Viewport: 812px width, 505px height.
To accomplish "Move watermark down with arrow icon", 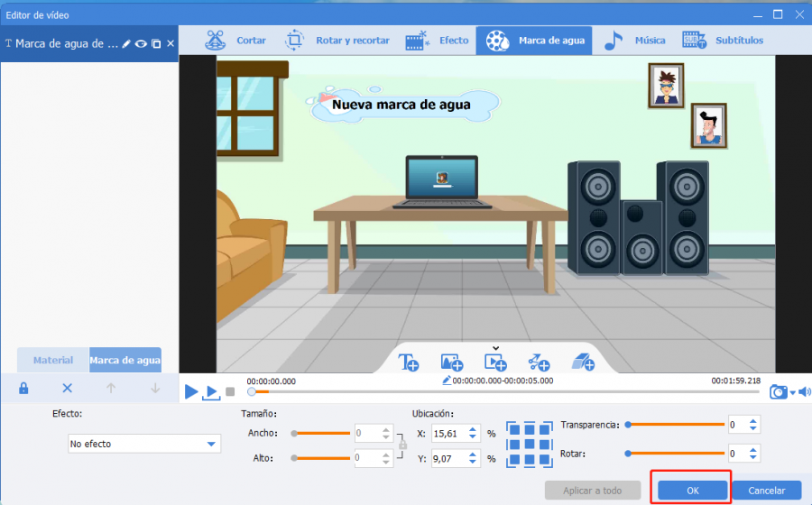I will [155, 388].
